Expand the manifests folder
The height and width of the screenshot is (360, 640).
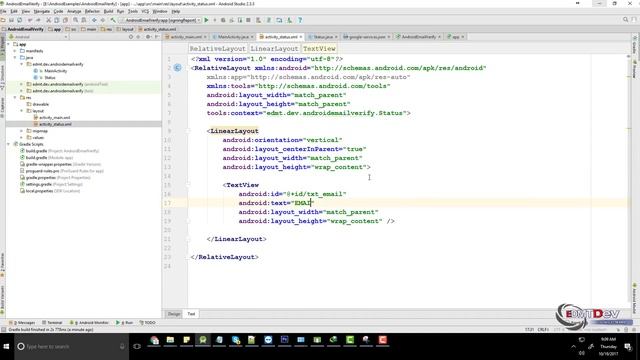pos(16,51)
